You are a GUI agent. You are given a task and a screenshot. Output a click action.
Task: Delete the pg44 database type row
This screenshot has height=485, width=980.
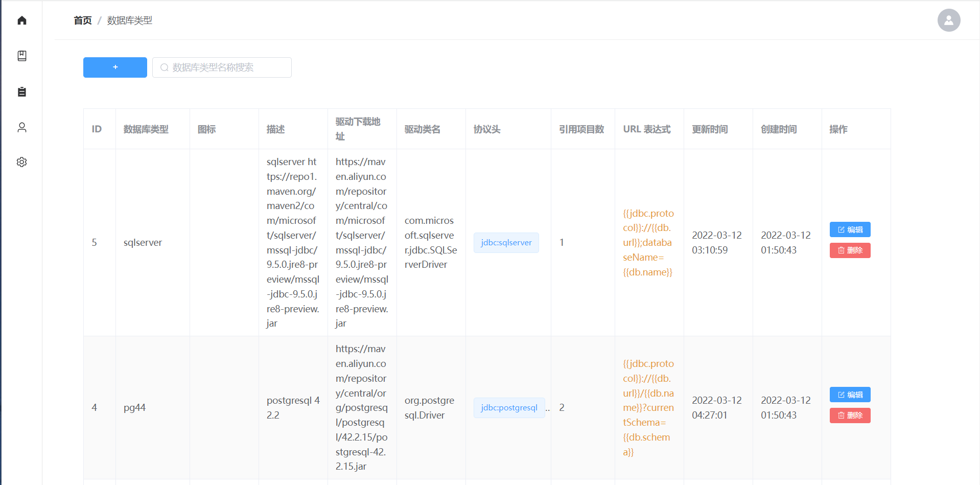click(850, 415)
